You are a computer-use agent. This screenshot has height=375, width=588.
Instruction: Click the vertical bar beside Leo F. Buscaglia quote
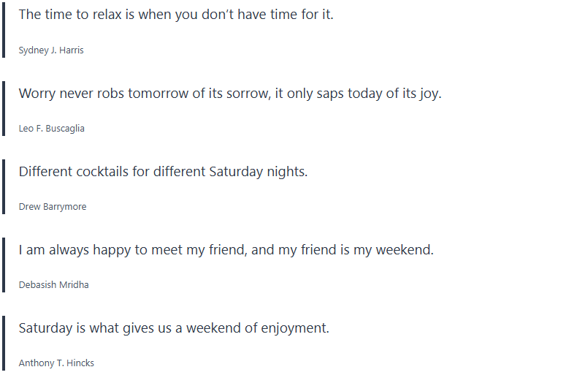(x=4, y=108)
